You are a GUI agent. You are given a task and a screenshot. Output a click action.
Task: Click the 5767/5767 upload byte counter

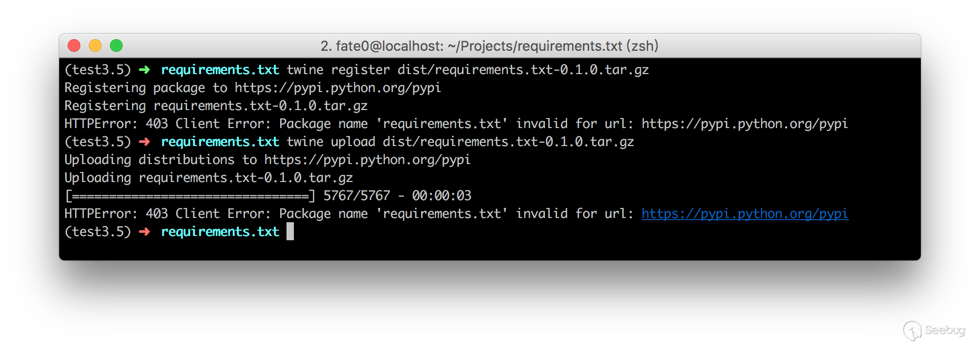pyautogui.click(x=357, y=196)
